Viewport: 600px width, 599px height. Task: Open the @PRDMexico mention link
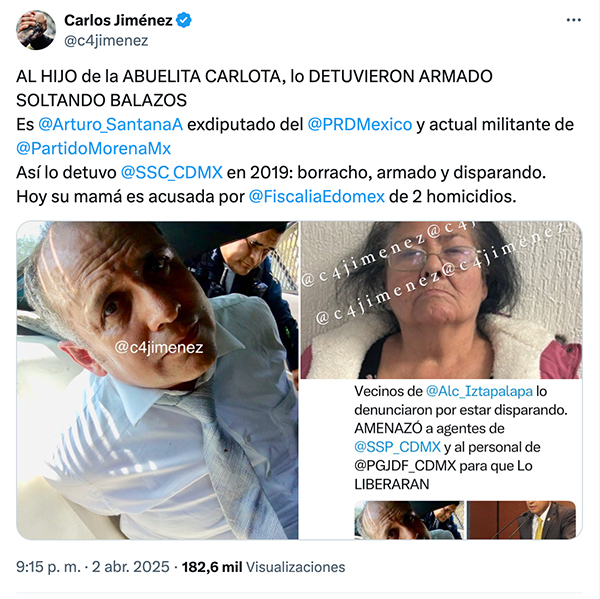click(x=360, y=124)
